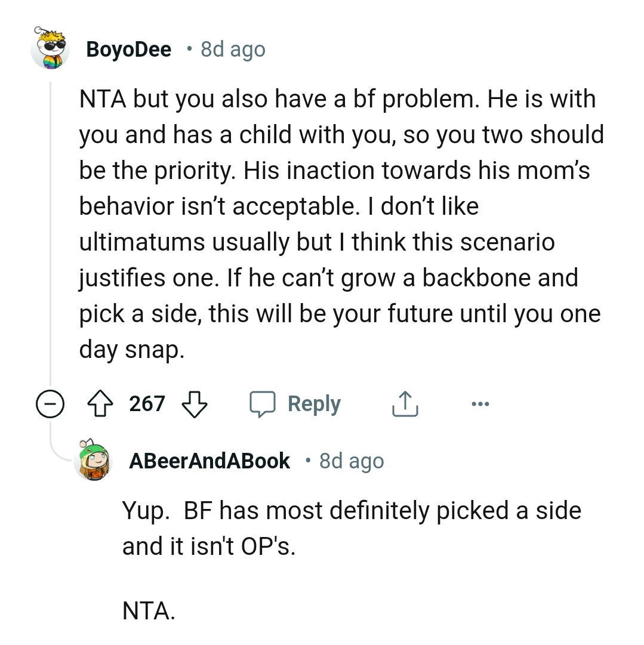Click the share icon on BoyoDee's comment
The width and height of the screenshot is (644, 645).
point(405,404)
